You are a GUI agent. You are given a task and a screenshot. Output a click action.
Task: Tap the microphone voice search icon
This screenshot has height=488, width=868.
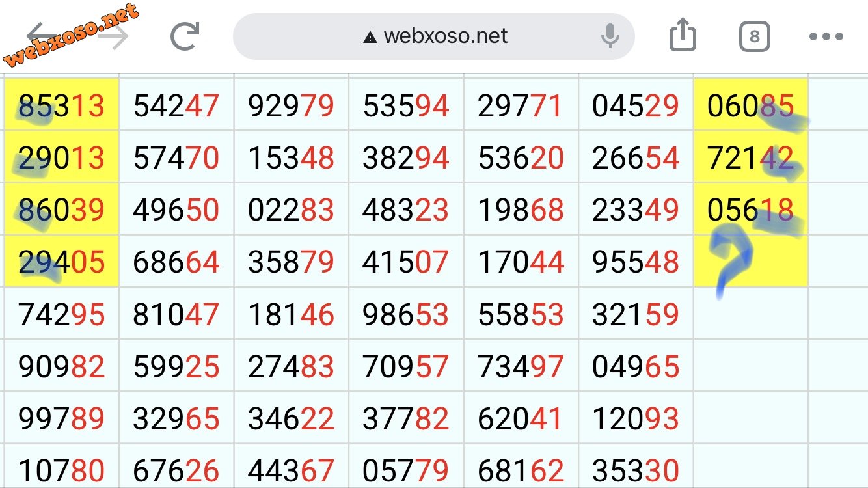[610, 36]
